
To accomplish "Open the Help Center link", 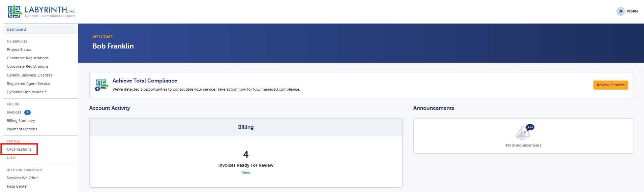I will [17, 186].
